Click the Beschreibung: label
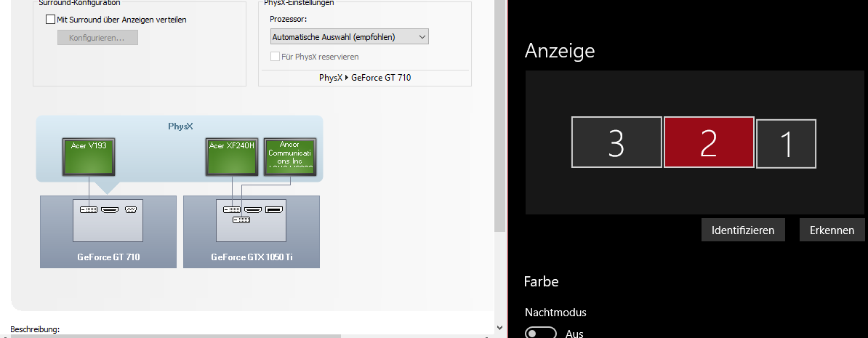This screenshot has height=338, width=868. (x=35, y=329)
